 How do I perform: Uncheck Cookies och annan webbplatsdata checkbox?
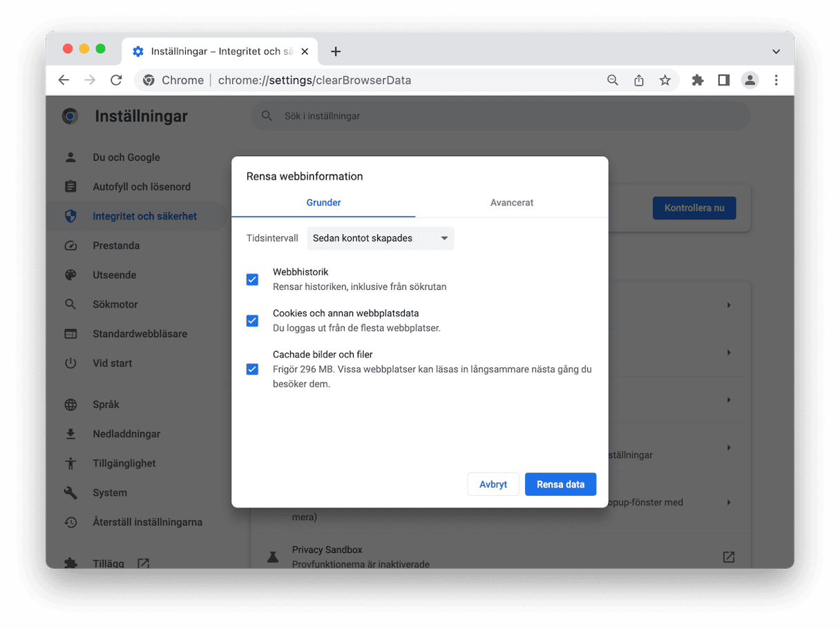tap(252, 321)
